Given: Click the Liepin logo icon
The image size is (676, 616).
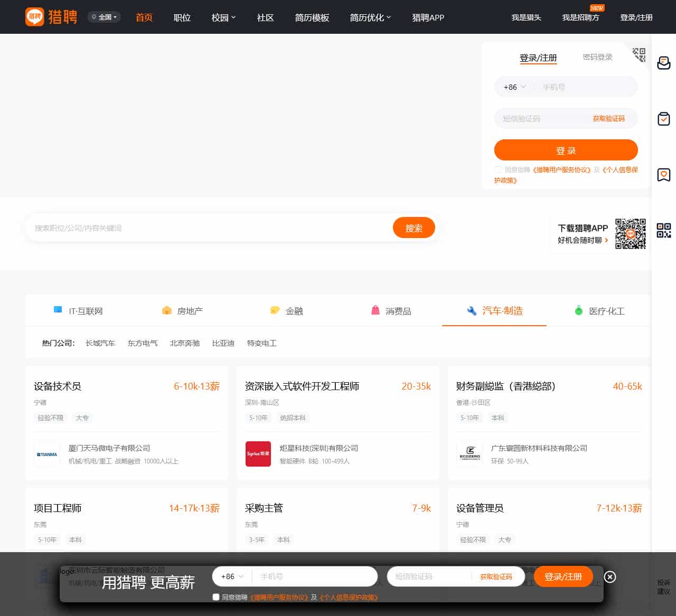Looking at the screenshot, I should pyautogui.click(x=35, y=17).
